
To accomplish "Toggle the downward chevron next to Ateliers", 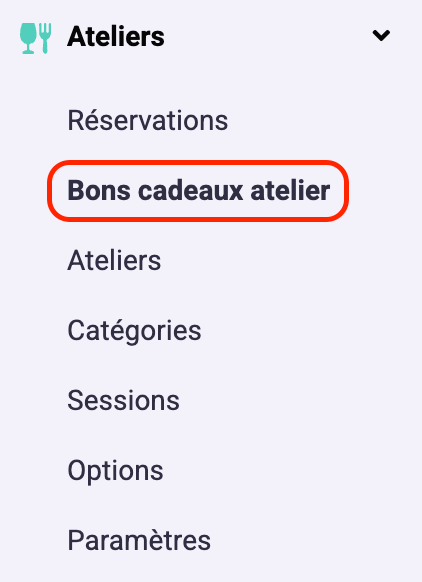I will 381,36.
